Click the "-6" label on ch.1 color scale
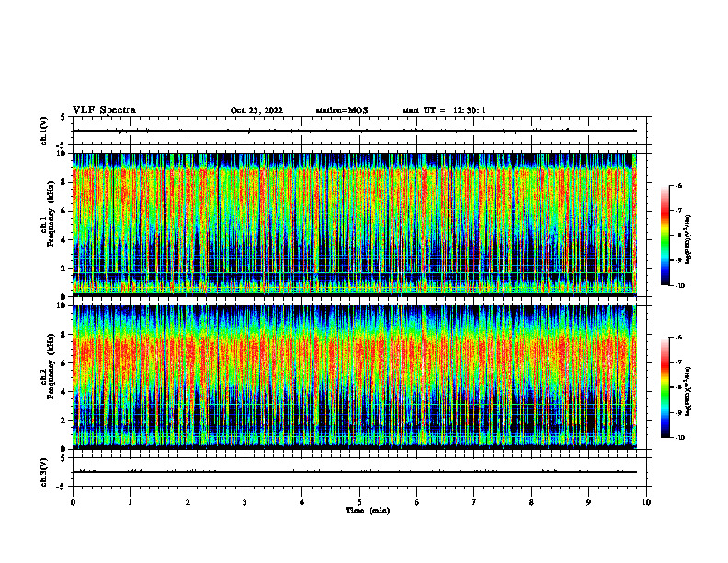The height and width of the screenshot is (563, 728). pos(678,186)
